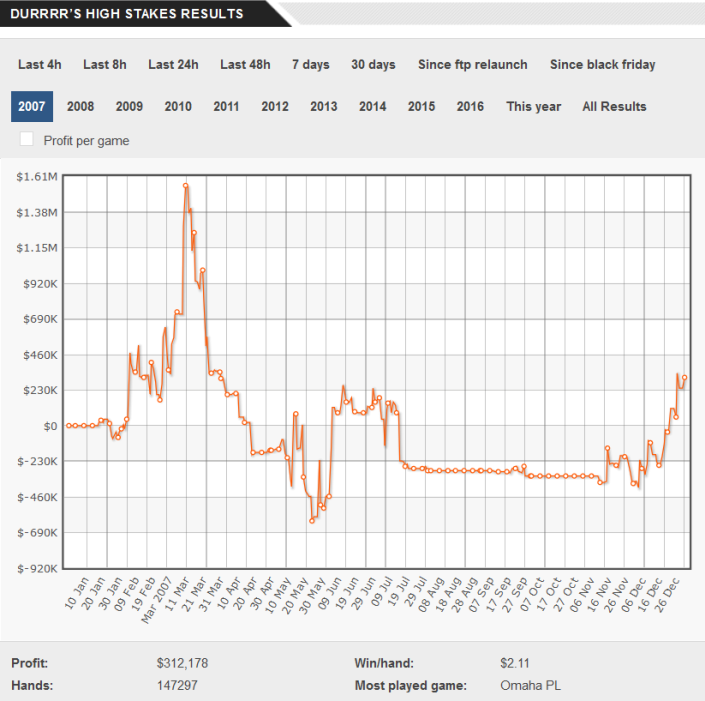Click the peak data point near $1.61M

[x=186, y=185]
